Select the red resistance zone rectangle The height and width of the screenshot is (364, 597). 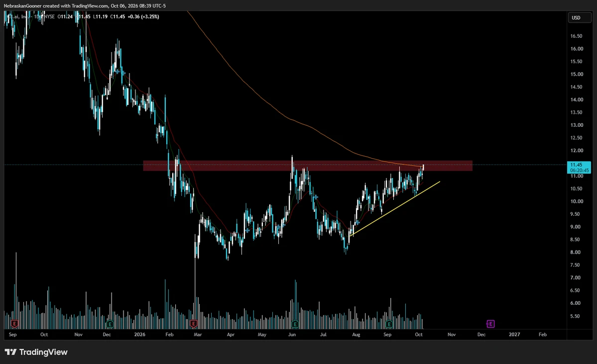[308, 166]
